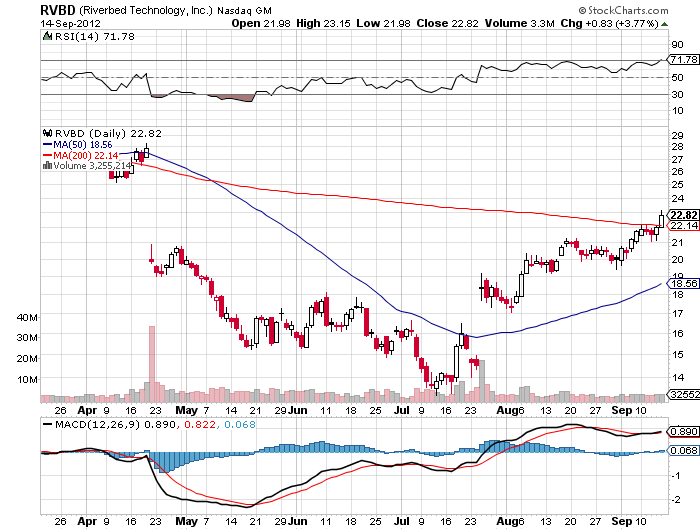This screenshot has height=530, width=700.
Task: Click the Nasdaq GM exchange label
Action: 244,10
